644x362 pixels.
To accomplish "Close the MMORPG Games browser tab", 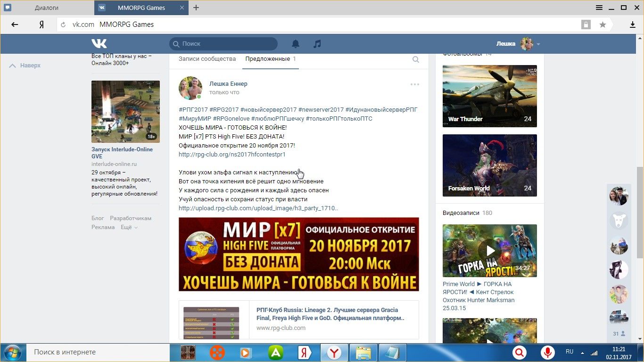I will [x=182, y=8].
